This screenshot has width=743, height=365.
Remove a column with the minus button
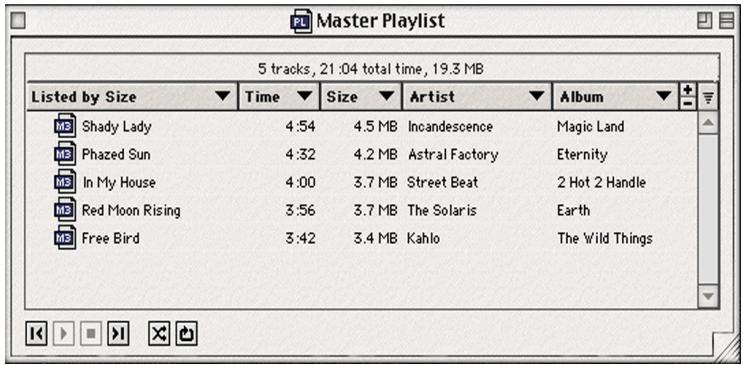tap(688, 103)
